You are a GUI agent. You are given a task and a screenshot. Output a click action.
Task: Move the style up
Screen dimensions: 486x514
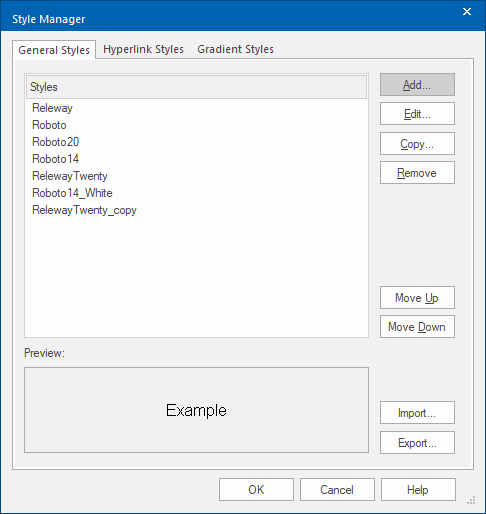[417, 297]
